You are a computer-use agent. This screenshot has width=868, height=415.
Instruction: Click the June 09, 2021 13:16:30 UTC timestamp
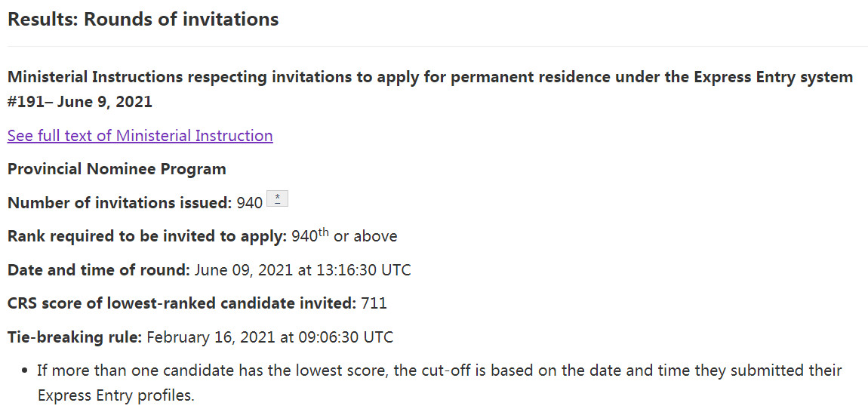[x=303, y=269]
